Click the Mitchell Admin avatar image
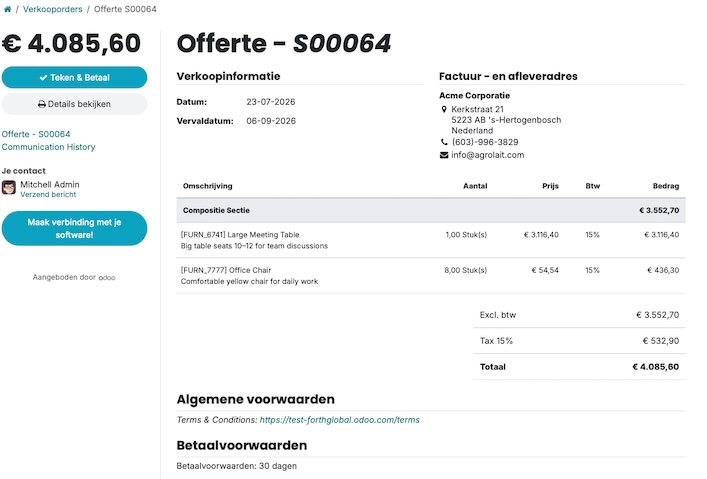The width and height of the screenshot is (707, 479). (x=9, y=187)
